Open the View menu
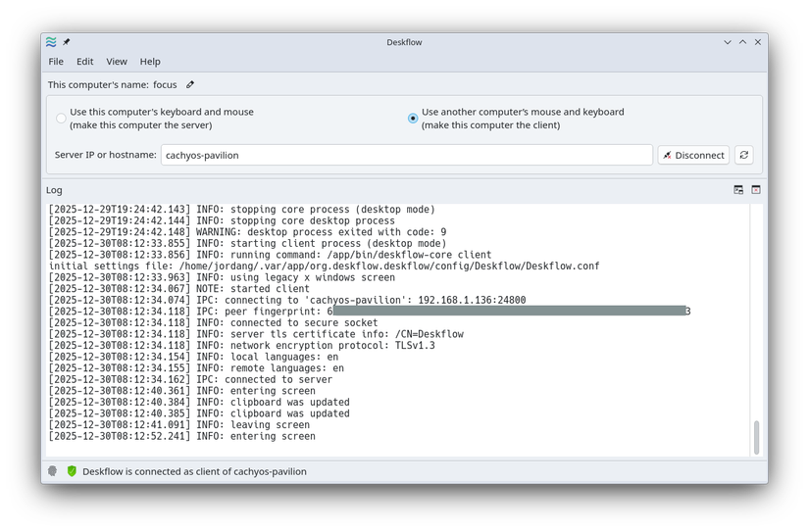The width and height of the screenshot is (809, 532). click(117, 62)
